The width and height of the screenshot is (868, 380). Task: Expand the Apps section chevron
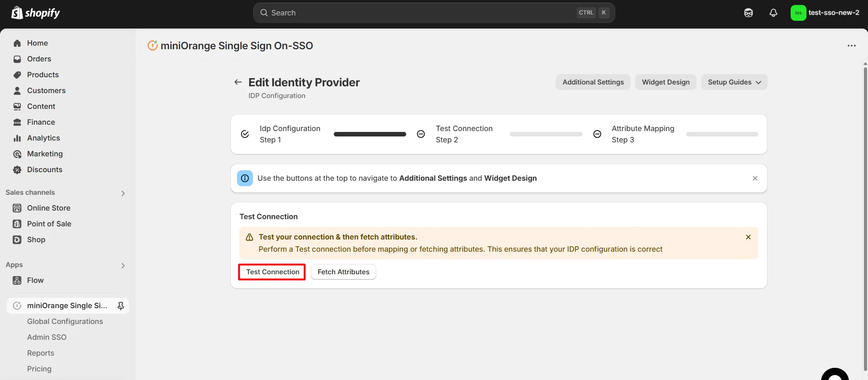click(123, 266)
